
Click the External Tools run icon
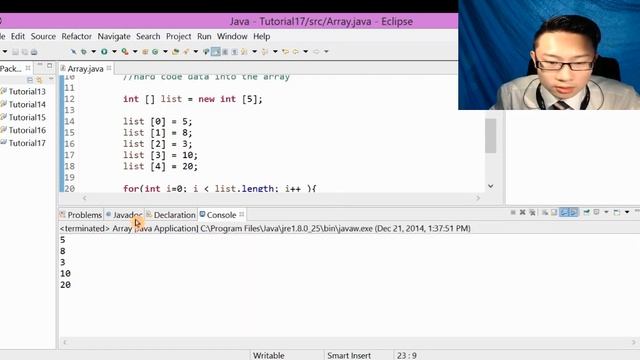[x=124, y=52]
